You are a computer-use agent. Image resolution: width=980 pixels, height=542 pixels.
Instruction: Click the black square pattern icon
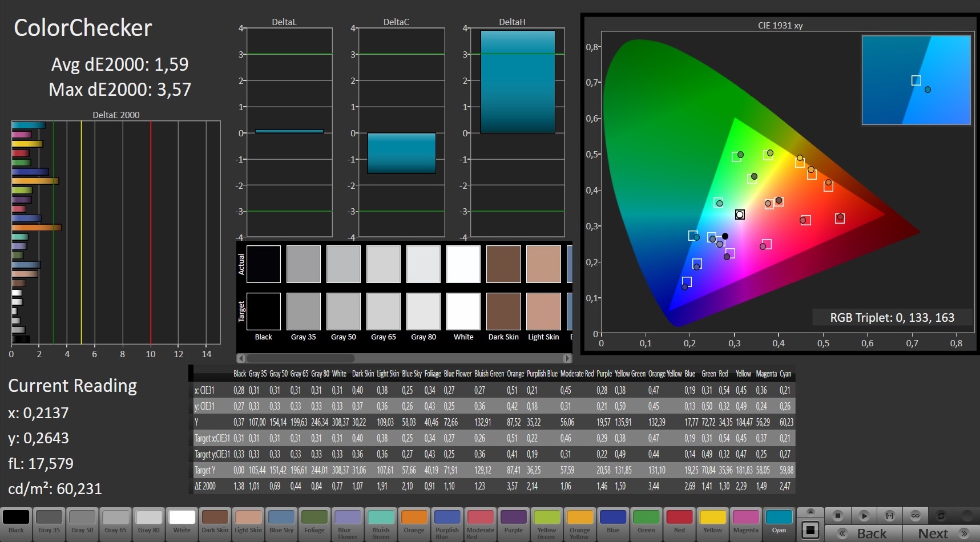tap(810, 530)
